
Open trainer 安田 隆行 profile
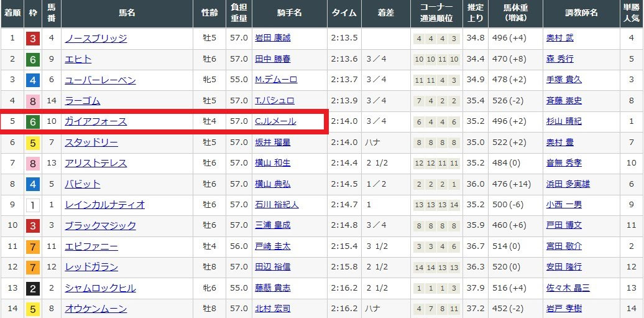click(564, 267)
